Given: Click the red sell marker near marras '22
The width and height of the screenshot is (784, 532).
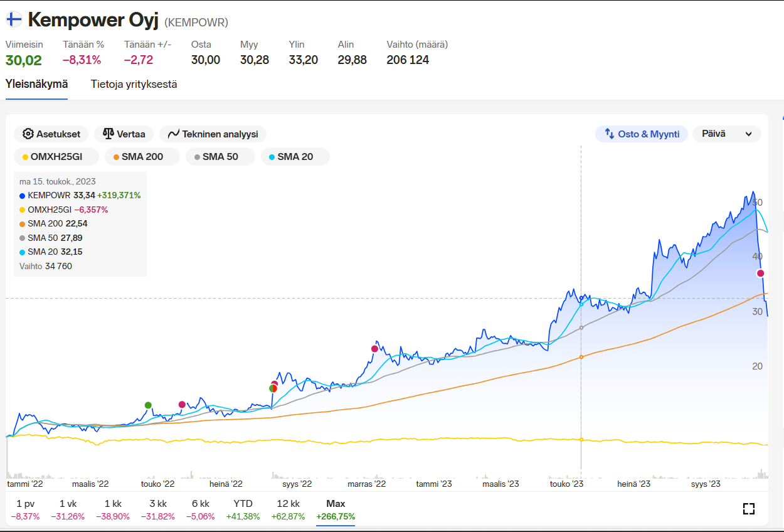Looking at the screenshot, I should pyautogui.click(x=374, y=349).
